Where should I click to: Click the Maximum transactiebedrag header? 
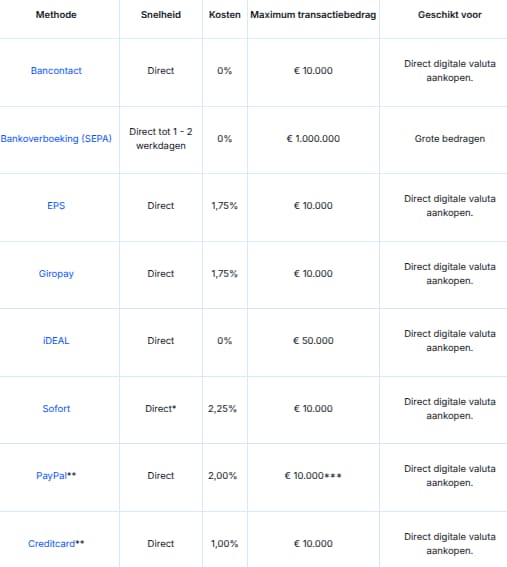[x=313, y=15]
